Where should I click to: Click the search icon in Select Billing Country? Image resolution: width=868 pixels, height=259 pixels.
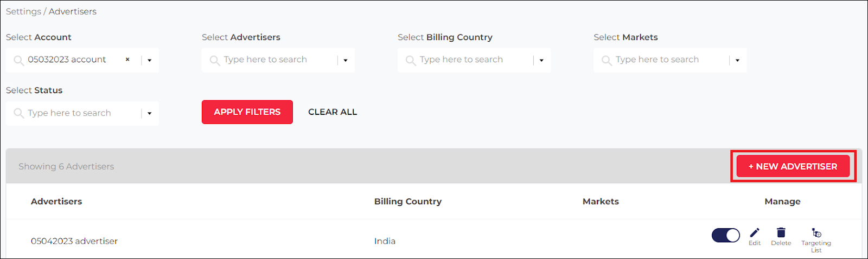tap(411, 60)
